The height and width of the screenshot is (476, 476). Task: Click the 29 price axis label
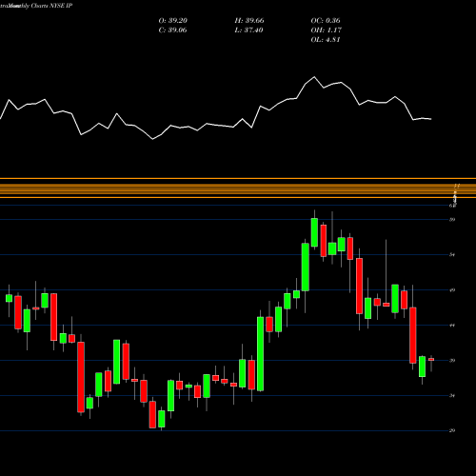452,430
